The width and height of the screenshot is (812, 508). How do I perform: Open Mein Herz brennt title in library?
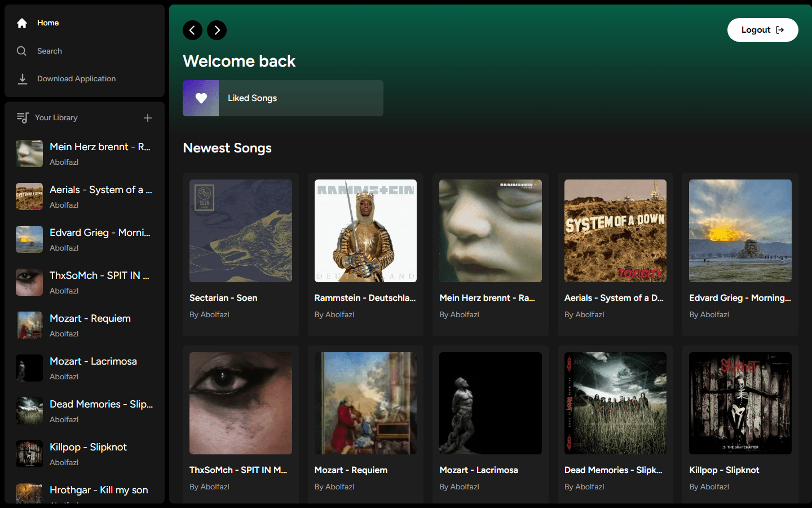[100, 147]
